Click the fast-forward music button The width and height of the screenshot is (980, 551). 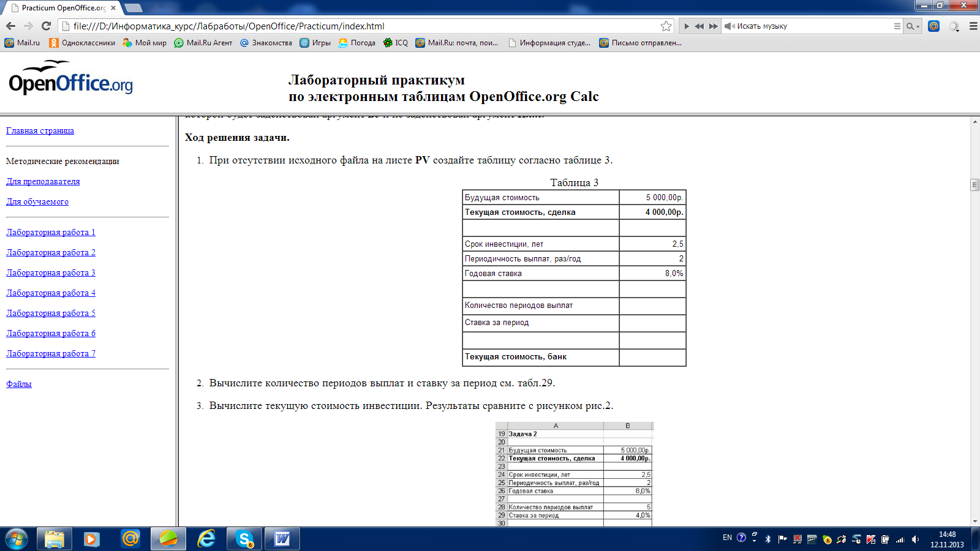pos(713,26)
